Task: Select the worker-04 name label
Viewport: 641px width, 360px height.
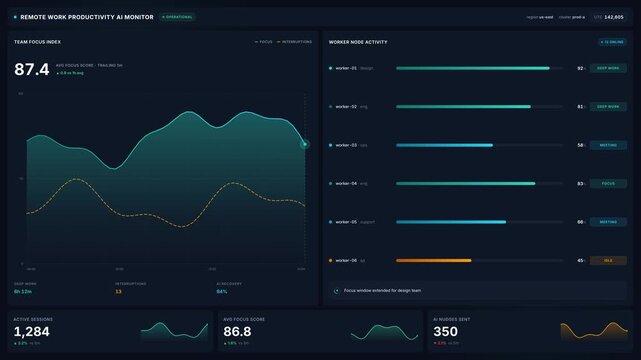Action: click(346, 183)
